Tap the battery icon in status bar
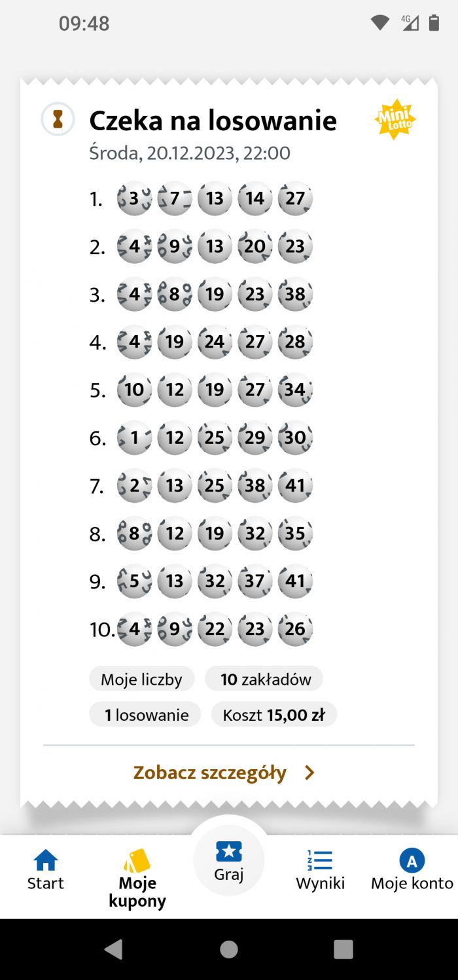The width and height of the screenshot is (458, 980). tap(434, 23)
